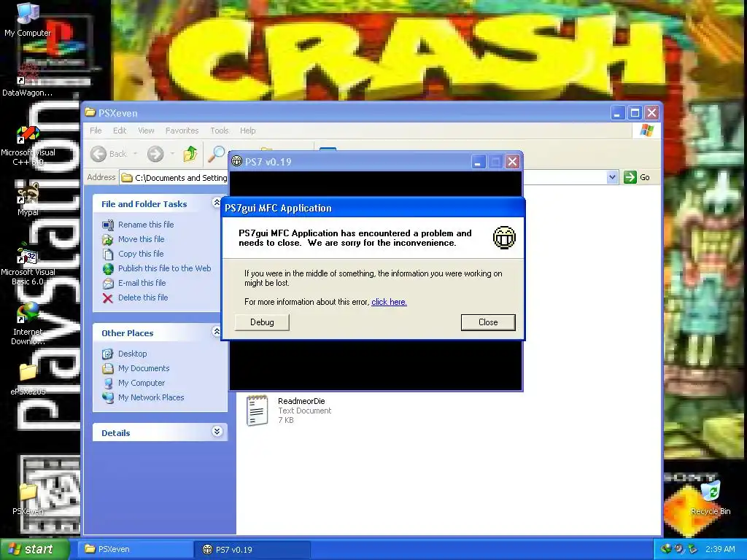This screenshot has width=747, height=560.
Task: Click second system tray icon
Action: pos(679,549)
